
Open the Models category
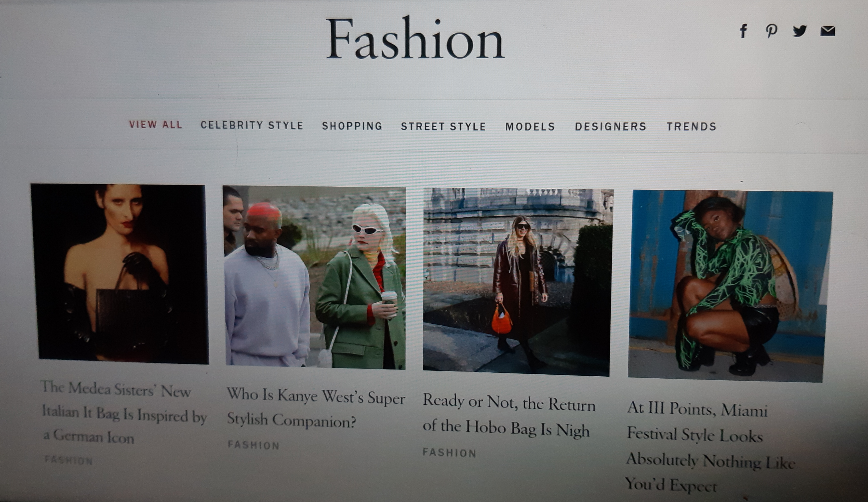(x=530, y=127)
